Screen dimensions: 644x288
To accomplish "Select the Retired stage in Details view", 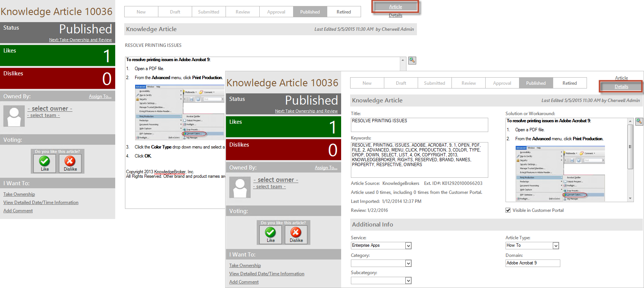I will [x=570, y=83].
